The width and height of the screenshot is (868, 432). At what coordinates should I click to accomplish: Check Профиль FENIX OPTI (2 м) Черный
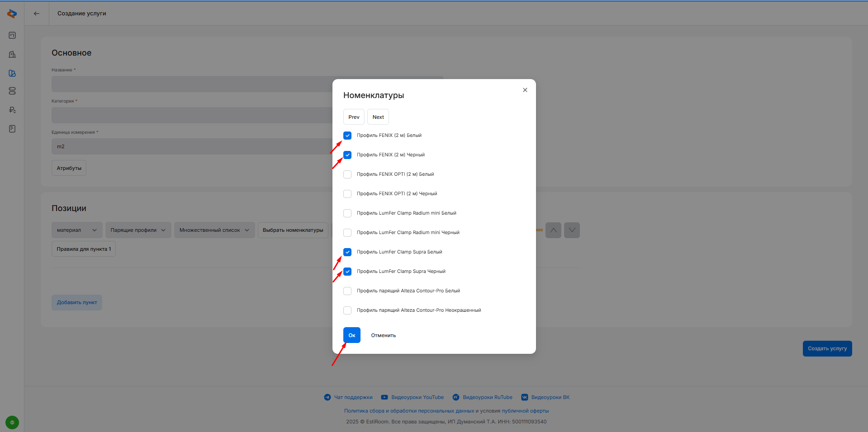pos(347,194)
